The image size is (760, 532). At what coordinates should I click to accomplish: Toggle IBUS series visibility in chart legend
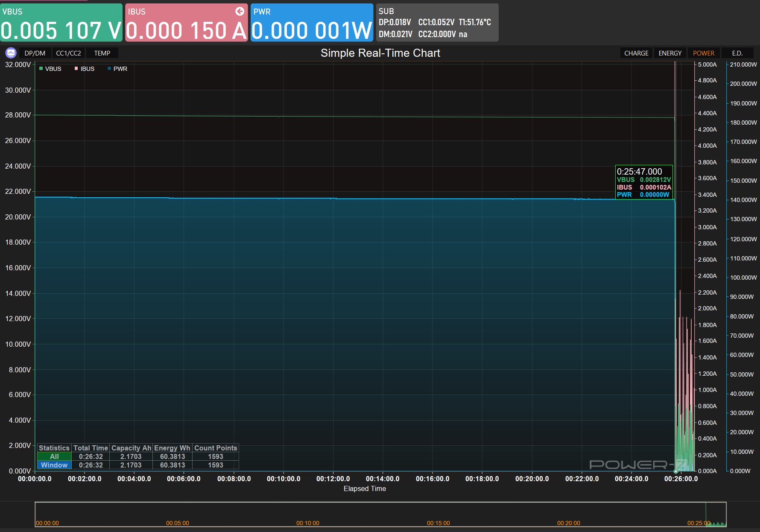[88, 69]
